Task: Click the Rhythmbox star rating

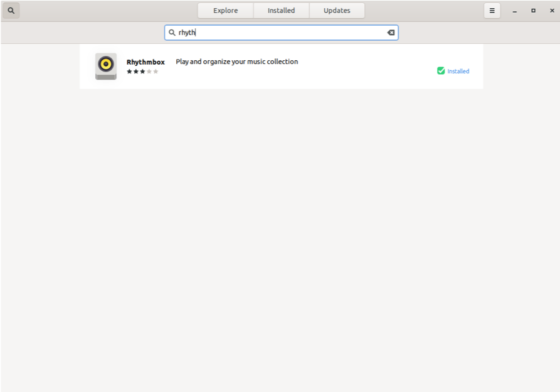Action: click(142, 72)
